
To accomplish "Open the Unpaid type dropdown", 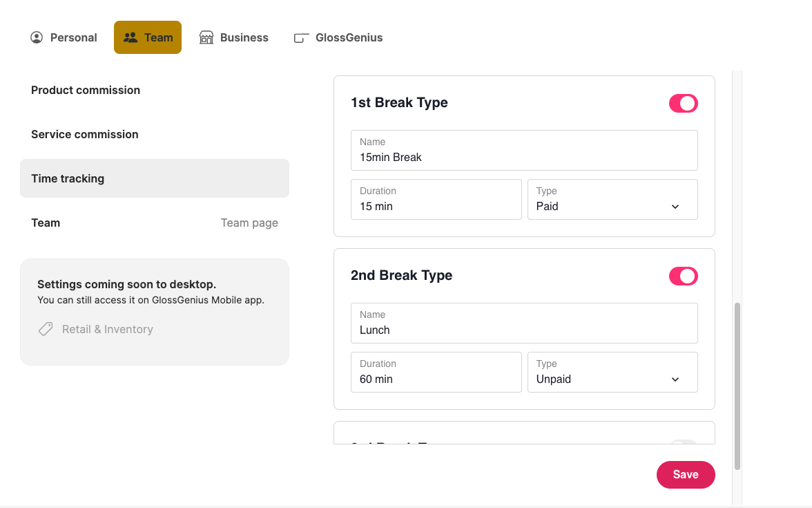I will (612, 372).
